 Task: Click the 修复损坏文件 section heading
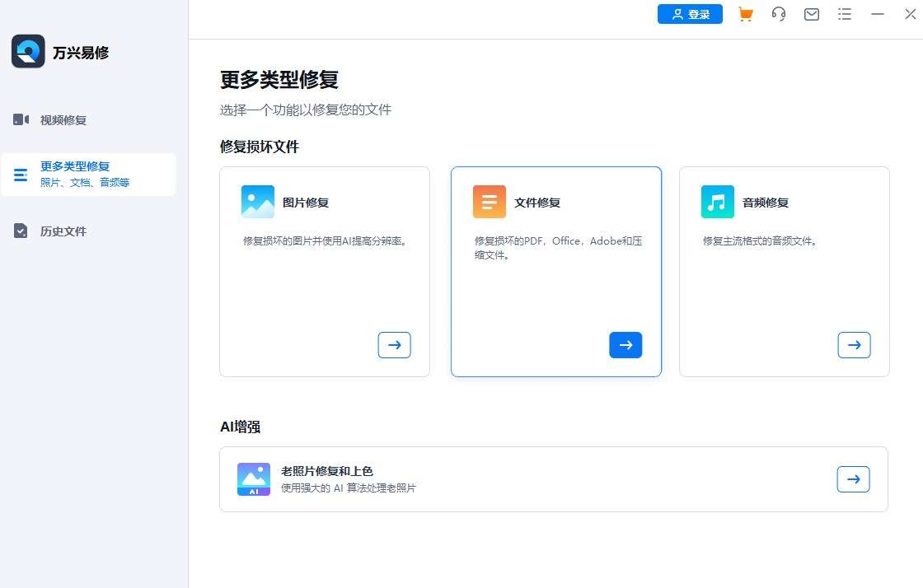click(260, 147)
